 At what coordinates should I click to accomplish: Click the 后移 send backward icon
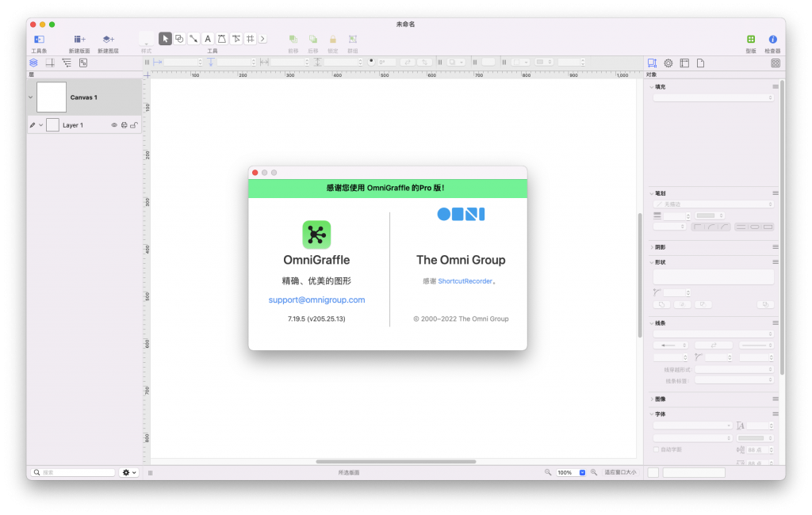[312, 40]
